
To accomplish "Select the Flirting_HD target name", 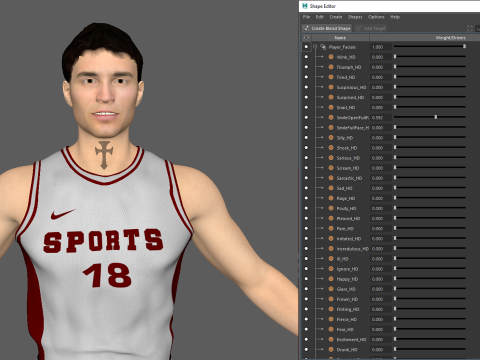I will pyautogui.click(x=348, y=309).
